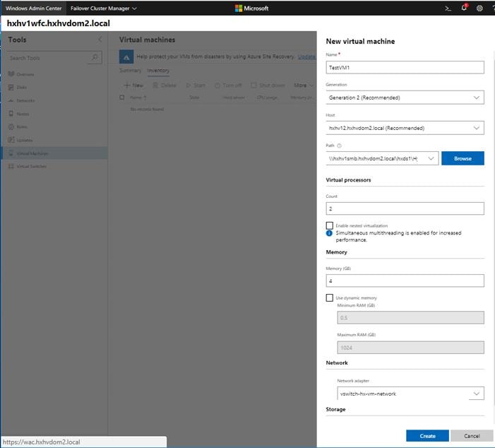Click the Maximum RAM (GB) field

tap(410, 348)
